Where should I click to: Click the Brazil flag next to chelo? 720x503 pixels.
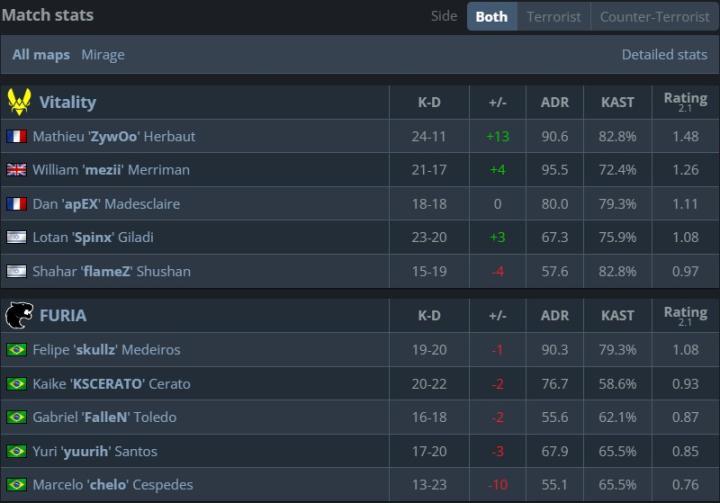pyautogui.click(x=17, y=485)
